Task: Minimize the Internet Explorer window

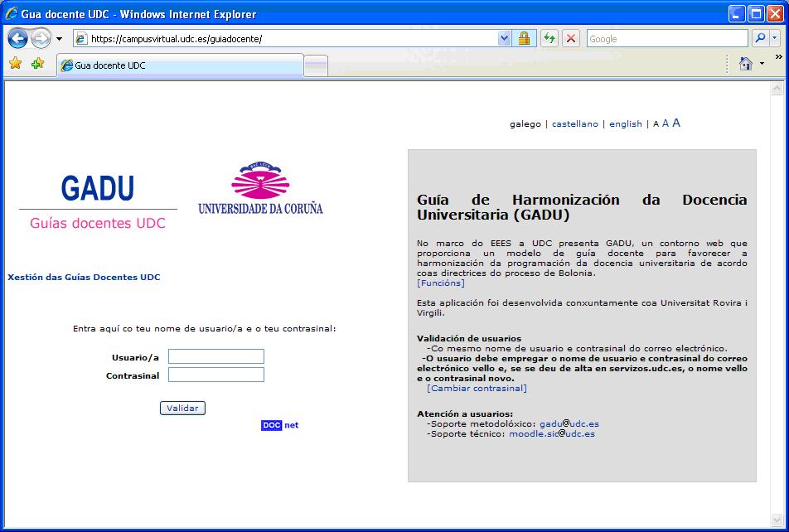Action: (x=737, y=13)
